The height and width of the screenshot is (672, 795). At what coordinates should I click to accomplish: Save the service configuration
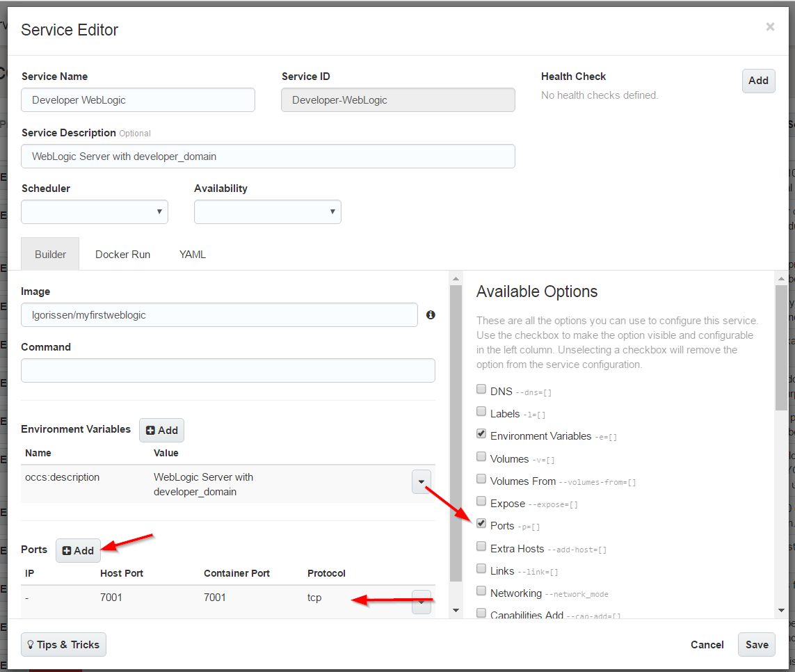(756, 645)
